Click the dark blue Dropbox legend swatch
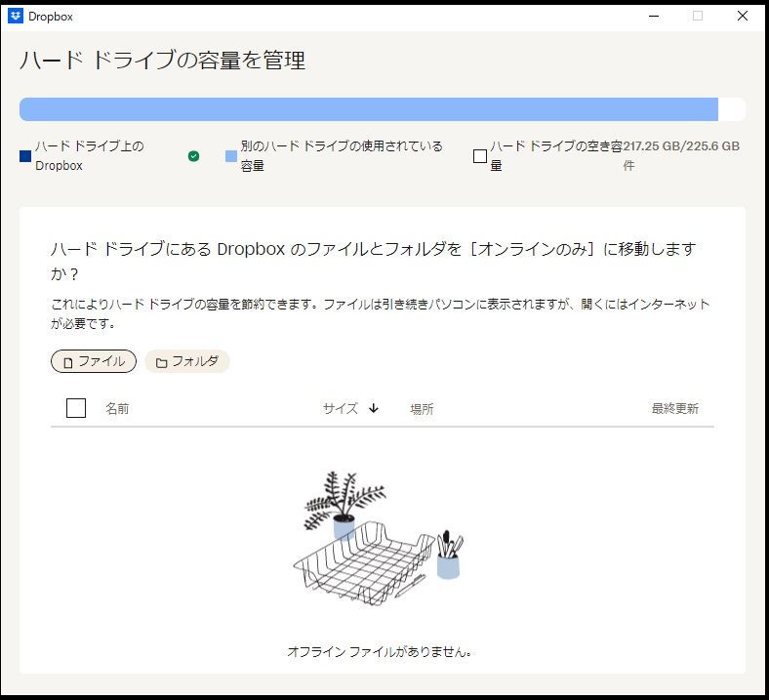This screenshot has width=769, height=700. point(25,156)
